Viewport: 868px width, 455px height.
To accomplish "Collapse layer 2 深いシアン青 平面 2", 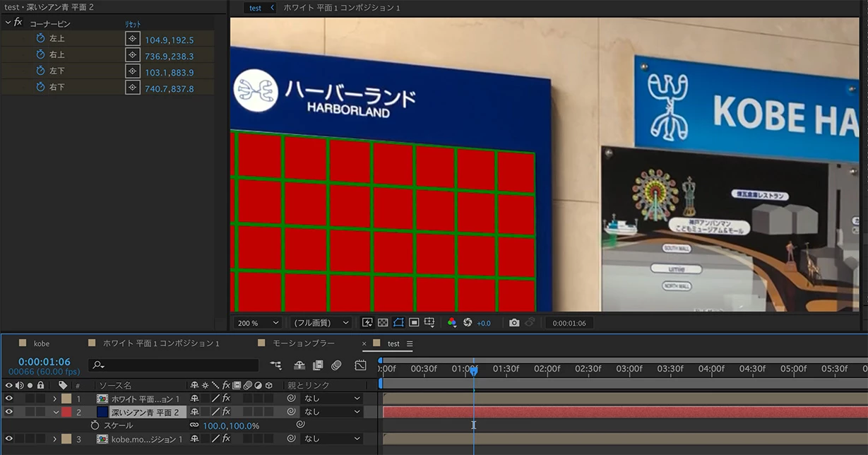I will pyautogui.click(x=55, y=412).
